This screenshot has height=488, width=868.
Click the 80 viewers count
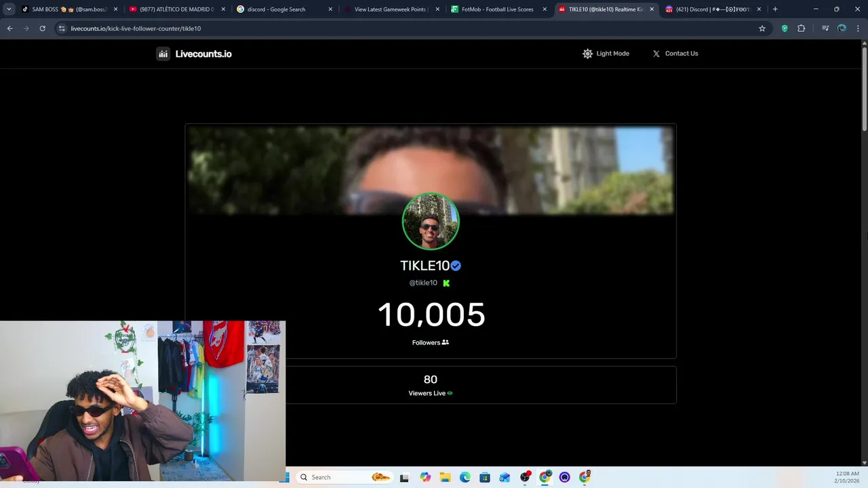point(431,380)
